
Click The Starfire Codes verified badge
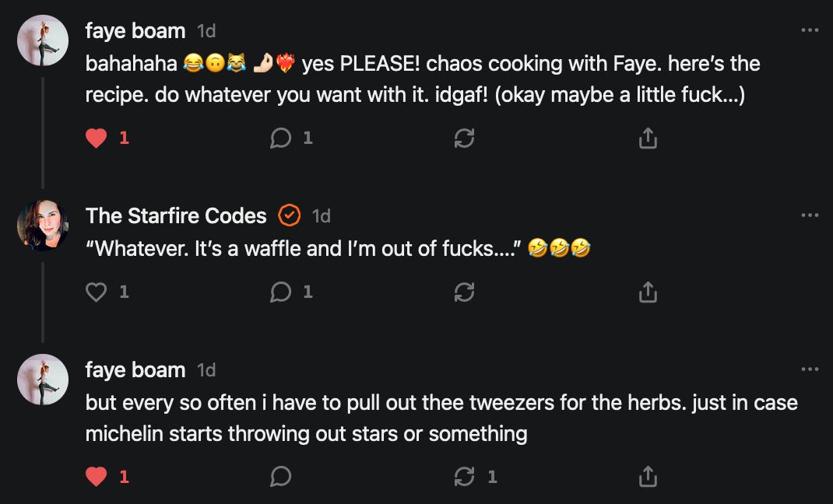[289, 215]
